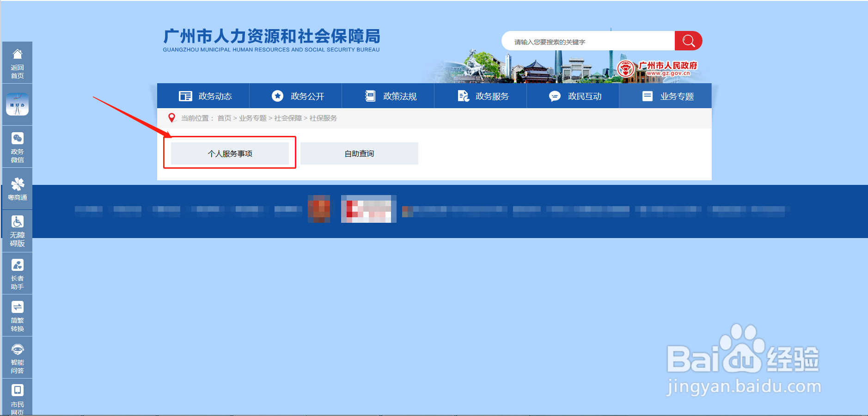Open the 业务专题 navigation tab
The width and height of the screenshot is (868, 416).
[x=666, y=96]
